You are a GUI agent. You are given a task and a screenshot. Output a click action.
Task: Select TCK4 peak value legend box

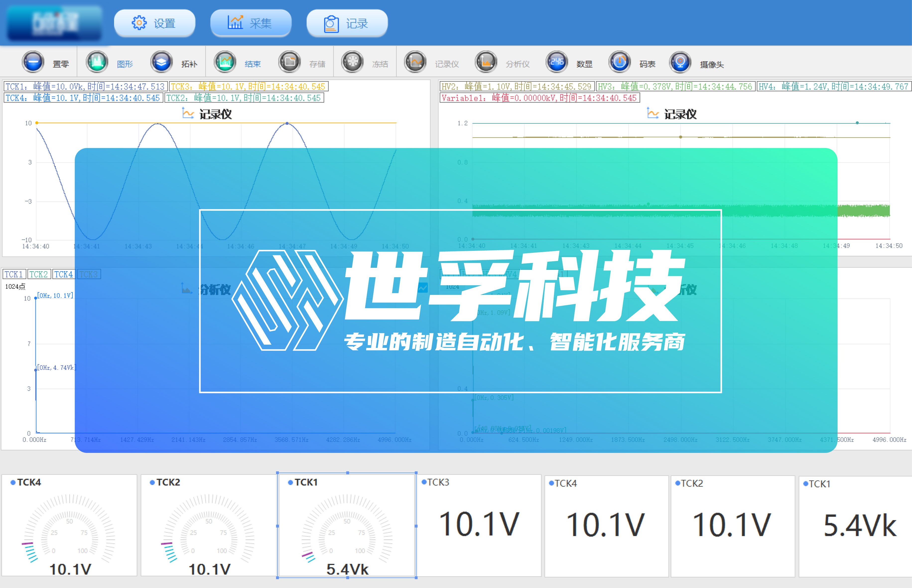(x=83, y=98)
